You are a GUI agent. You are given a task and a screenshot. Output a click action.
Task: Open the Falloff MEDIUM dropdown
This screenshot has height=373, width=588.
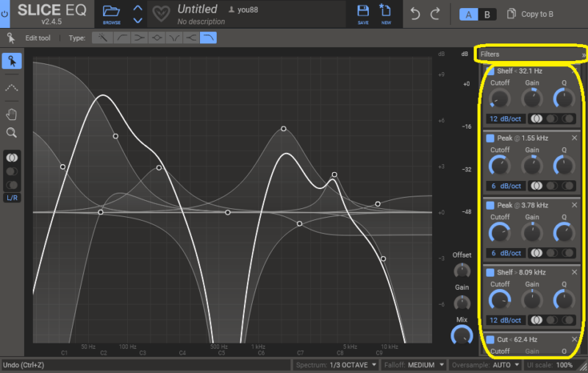[x=414, y=365]
